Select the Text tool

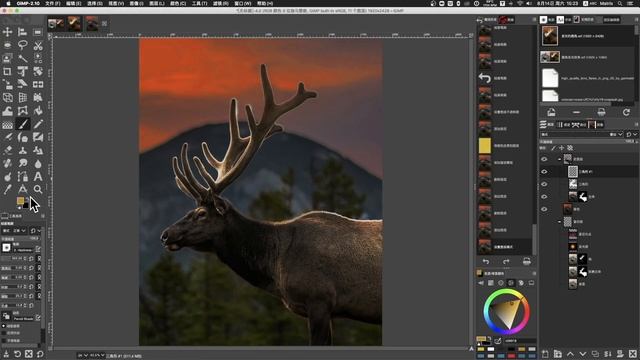pos(38,176)
